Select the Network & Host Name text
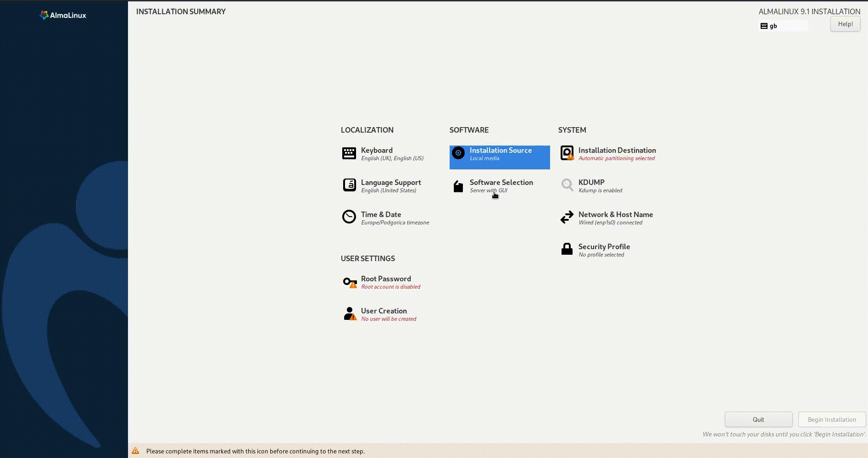The width and height of the screenshot is (868, 458). tap(615, 215)
